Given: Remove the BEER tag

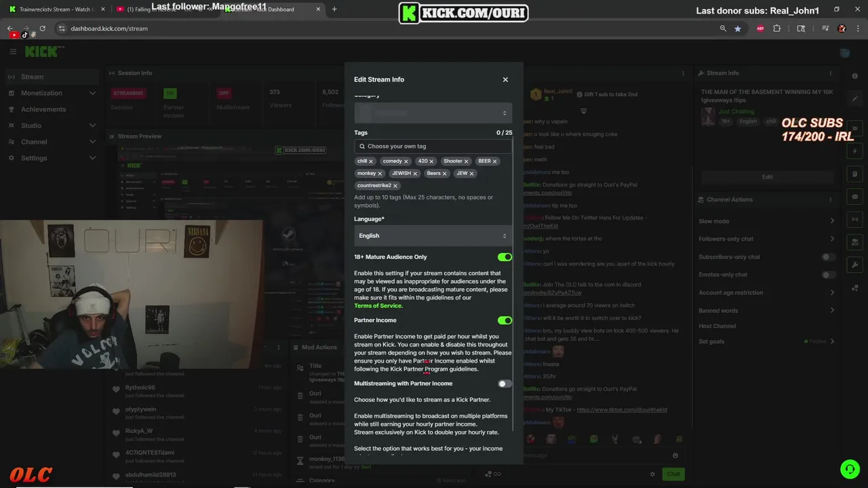Looking at the screenshot, I should coord(495,161).
